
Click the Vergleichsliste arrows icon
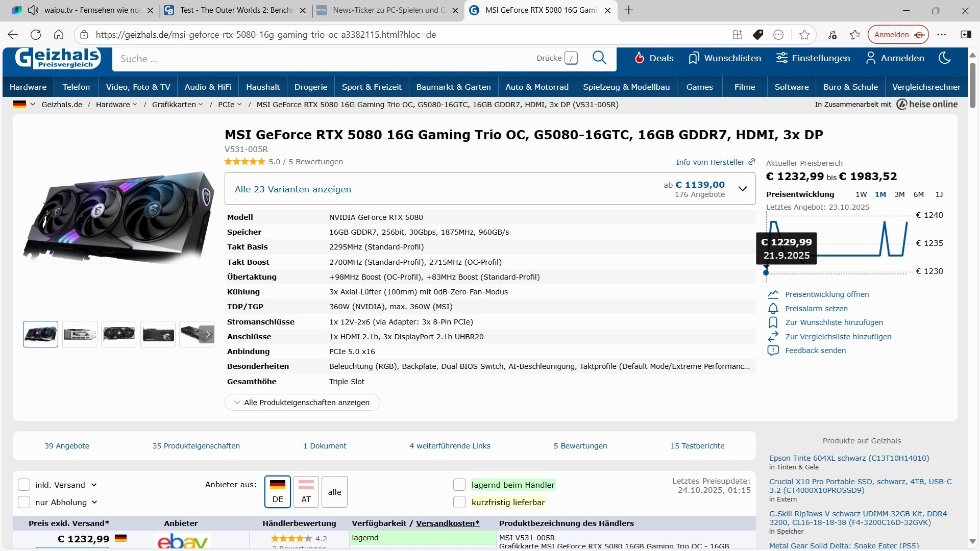tap(773, 337)
